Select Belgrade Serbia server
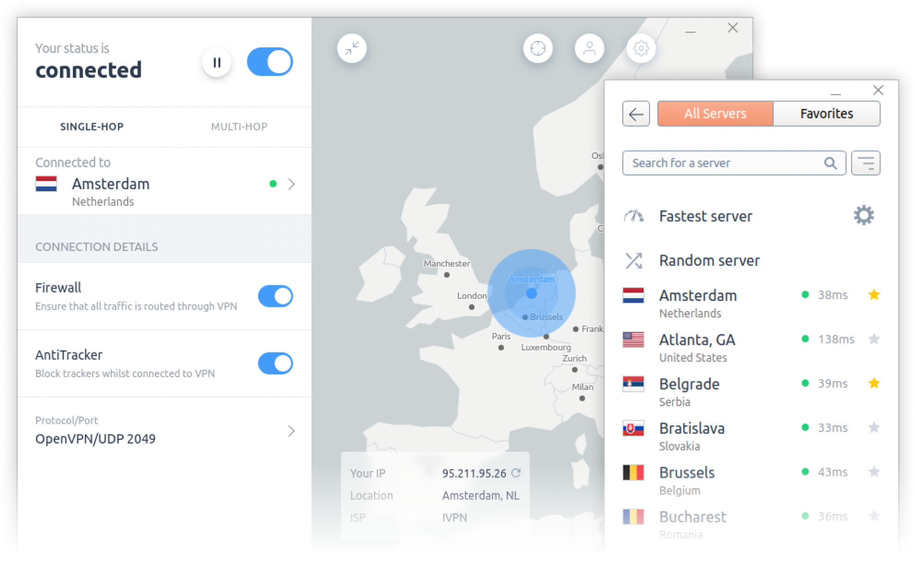 tap(751, 392)
